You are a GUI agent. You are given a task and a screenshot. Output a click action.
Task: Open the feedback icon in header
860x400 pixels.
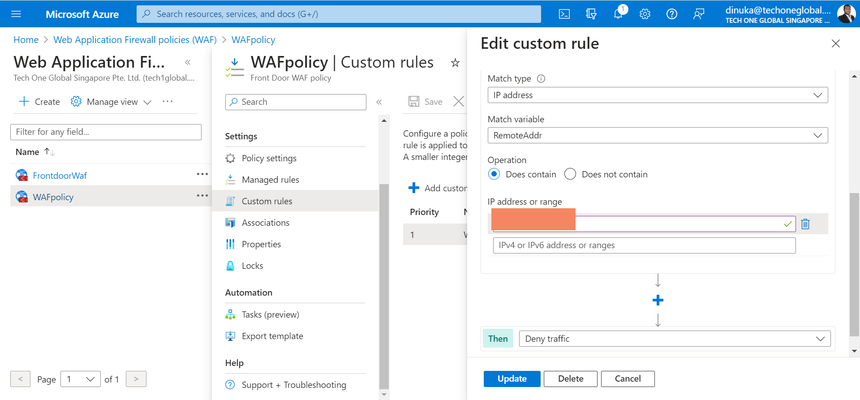[x=698, y=14]
